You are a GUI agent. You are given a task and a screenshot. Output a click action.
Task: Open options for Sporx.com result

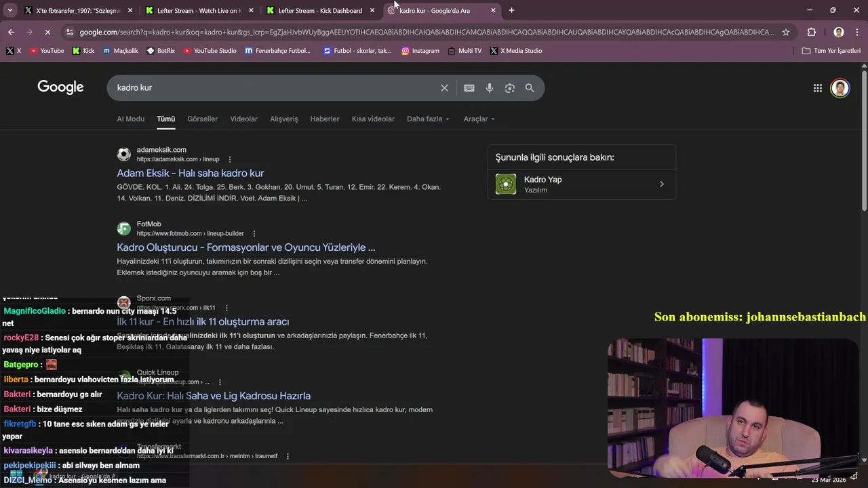coord(226,308)
